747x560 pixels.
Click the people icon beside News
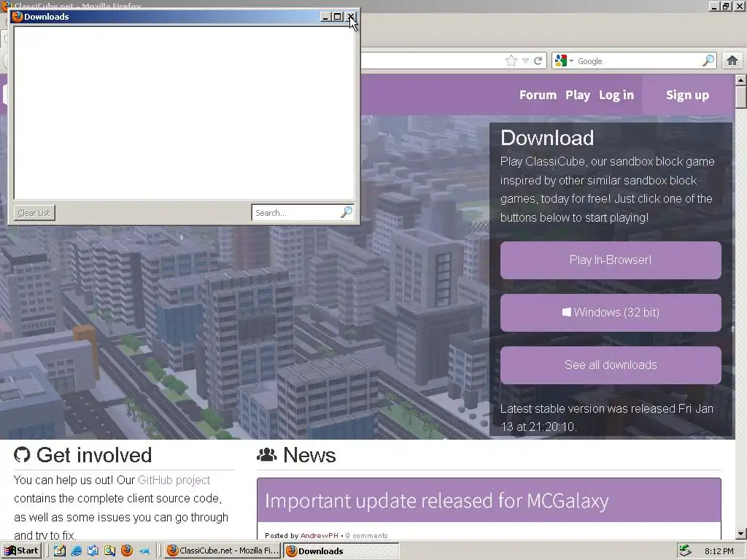click(x=267, y=455)
